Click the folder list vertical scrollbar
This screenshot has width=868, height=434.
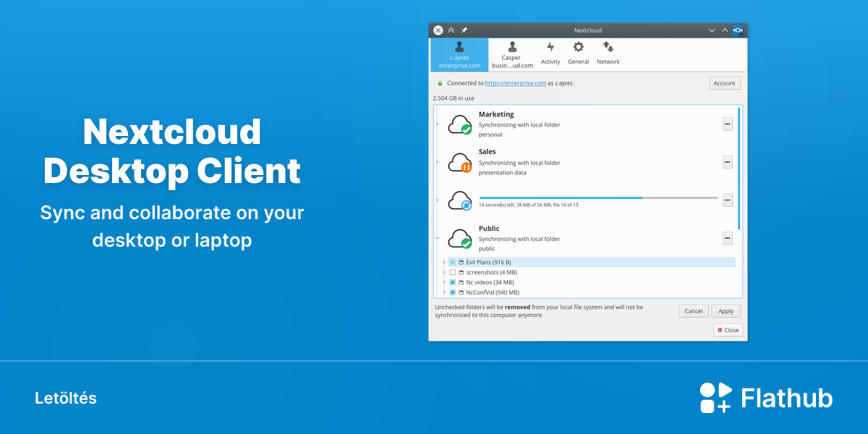[x=739, y=168]
